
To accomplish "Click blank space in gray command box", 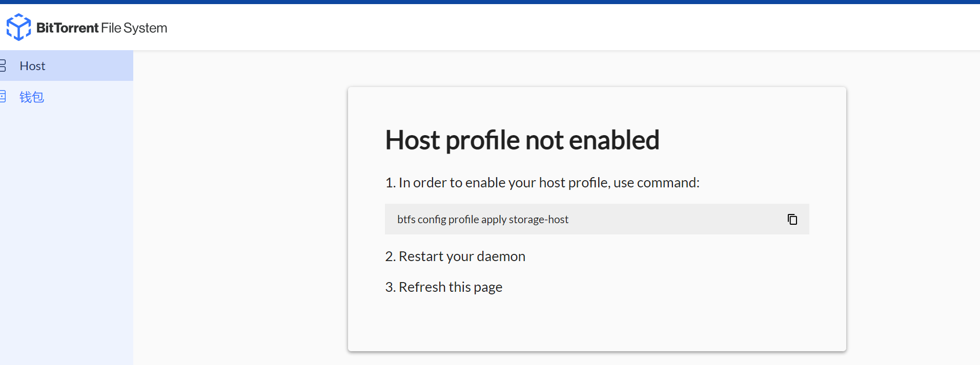I will pos(677,219).
